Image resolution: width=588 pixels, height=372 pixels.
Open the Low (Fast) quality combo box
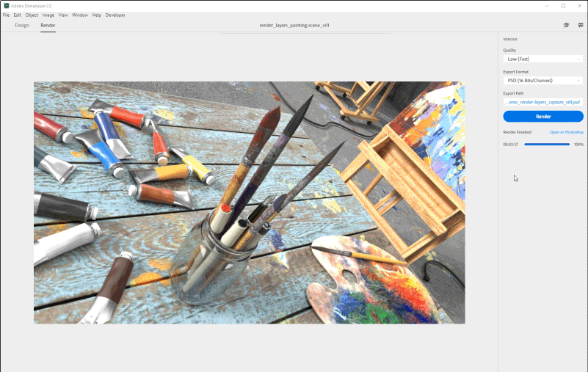543,59
